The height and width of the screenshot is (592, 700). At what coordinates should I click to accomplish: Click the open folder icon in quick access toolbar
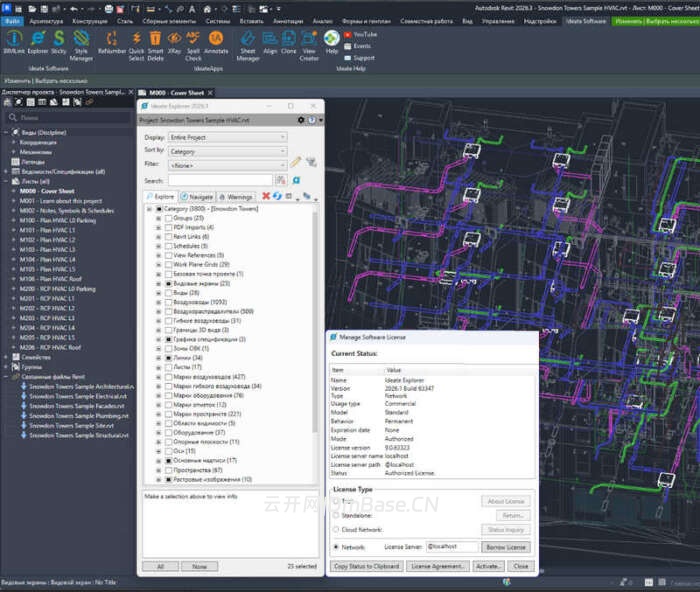[32, 9]
